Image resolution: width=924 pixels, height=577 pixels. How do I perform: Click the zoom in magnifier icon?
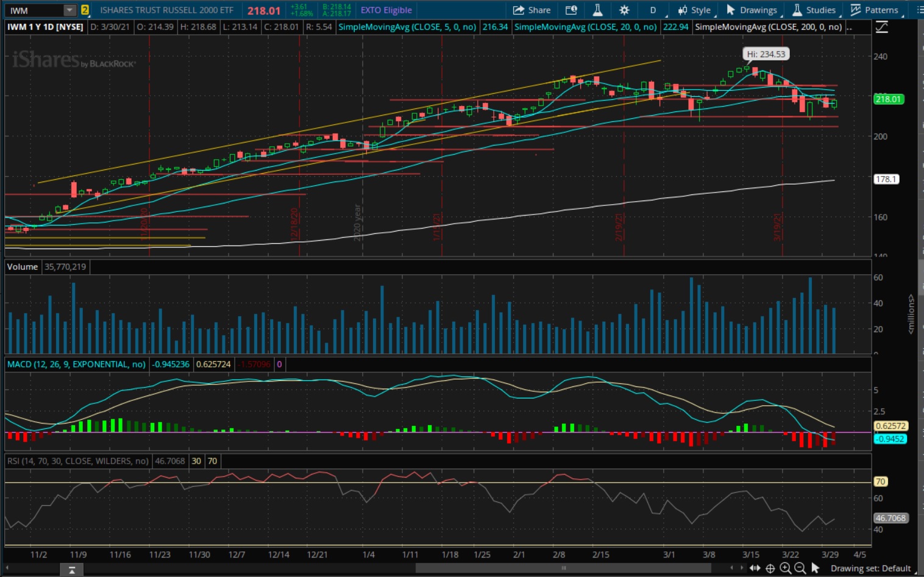[x=786, y=568]
